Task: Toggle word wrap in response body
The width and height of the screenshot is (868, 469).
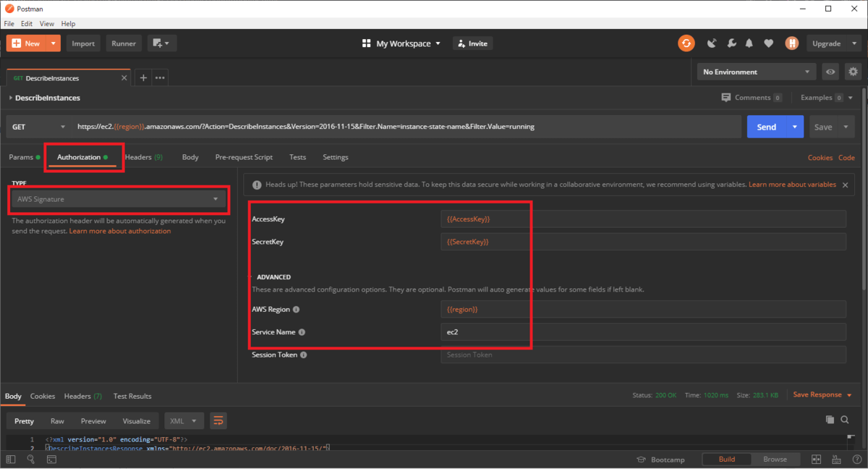Action: (218, 421)
